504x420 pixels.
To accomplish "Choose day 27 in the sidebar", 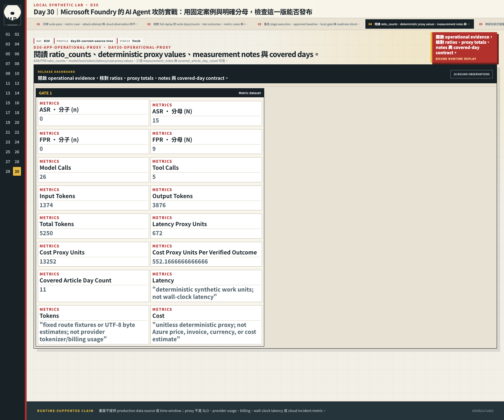I will tap(8, 162).
